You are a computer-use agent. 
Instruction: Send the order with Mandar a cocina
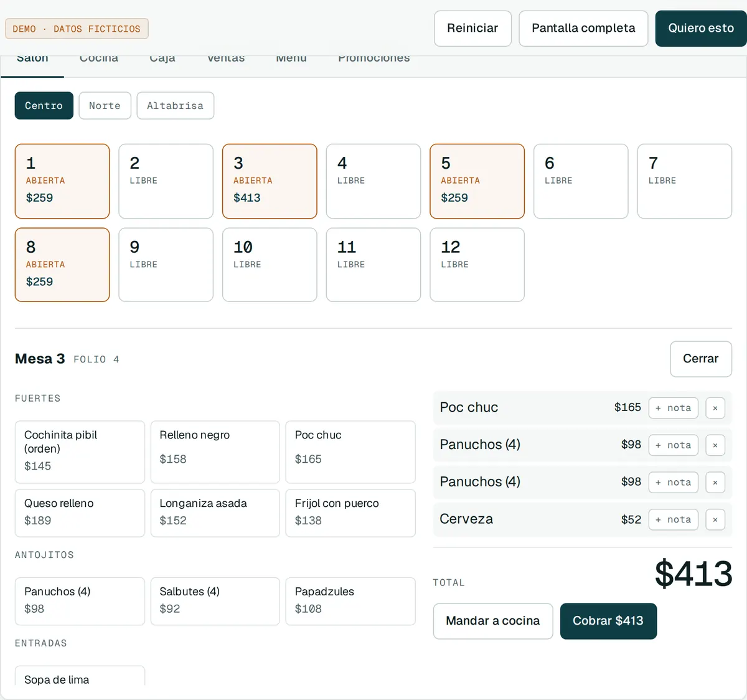pos(493,621)
